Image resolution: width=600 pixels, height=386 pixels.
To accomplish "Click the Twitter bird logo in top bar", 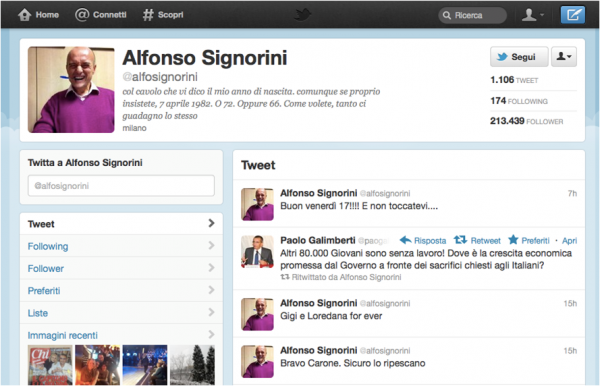I will click(302, 15).
